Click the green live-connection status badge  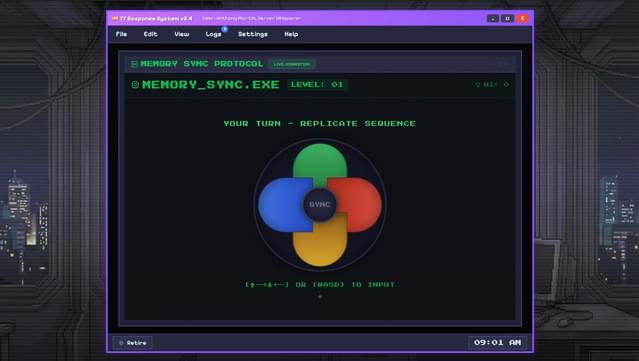point(292,64)
